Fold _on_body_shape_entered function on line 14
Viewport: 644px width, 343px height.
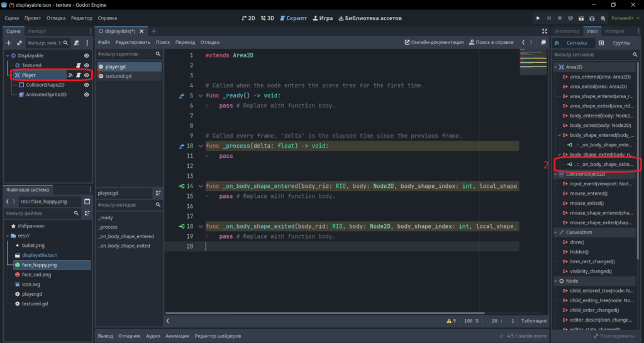tap(201, 187)
